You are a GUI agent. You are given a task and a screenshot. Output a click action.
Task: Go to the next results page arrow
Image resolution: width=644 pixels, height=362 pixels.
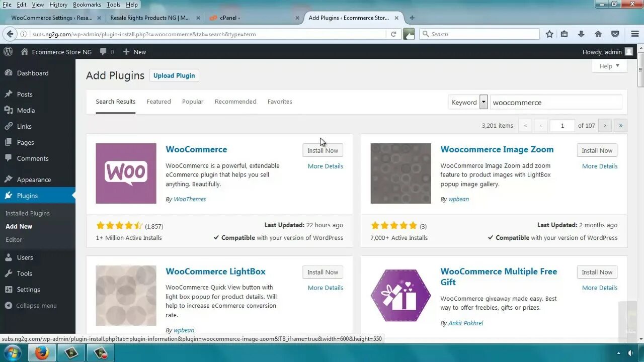605,126
